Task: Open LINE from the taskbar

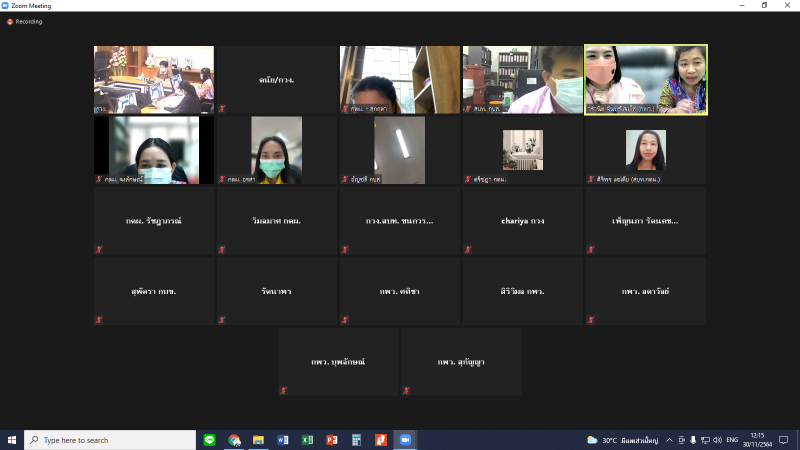Action: [209, 440]
